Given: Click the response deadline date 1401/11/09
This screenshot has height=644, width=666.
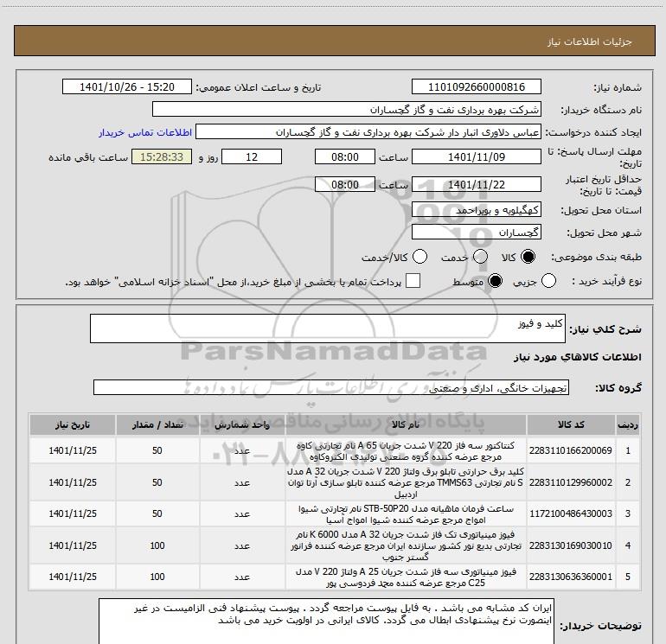Looking at the screenshot, I should pos(476,156).
